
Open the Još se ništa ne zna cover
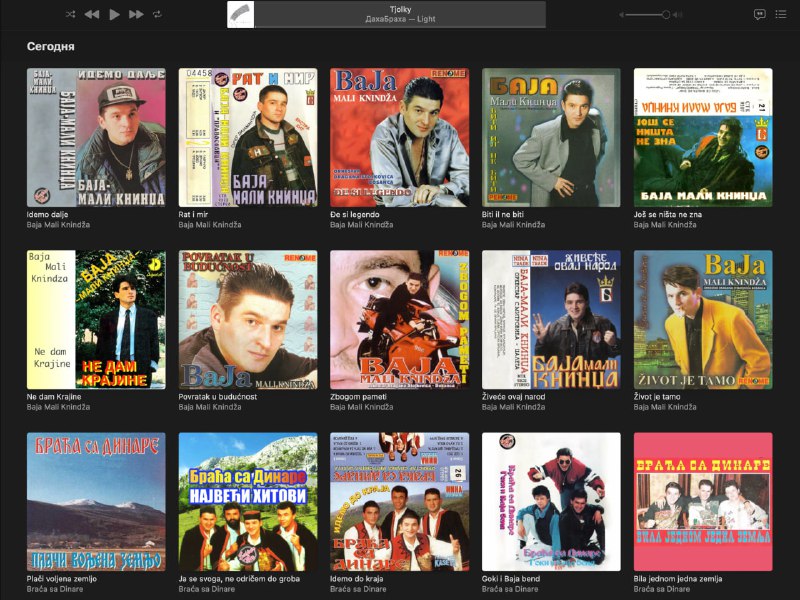703,138
